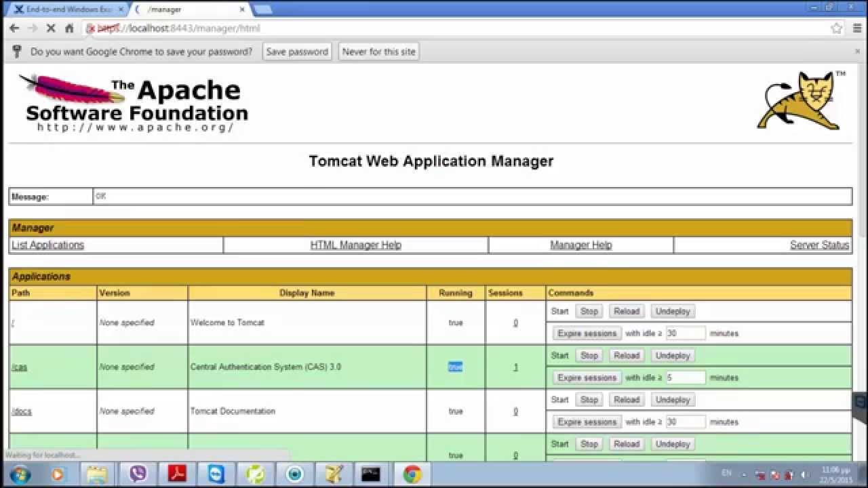
Task: Open the /cas application path
Action: point(20,367)
